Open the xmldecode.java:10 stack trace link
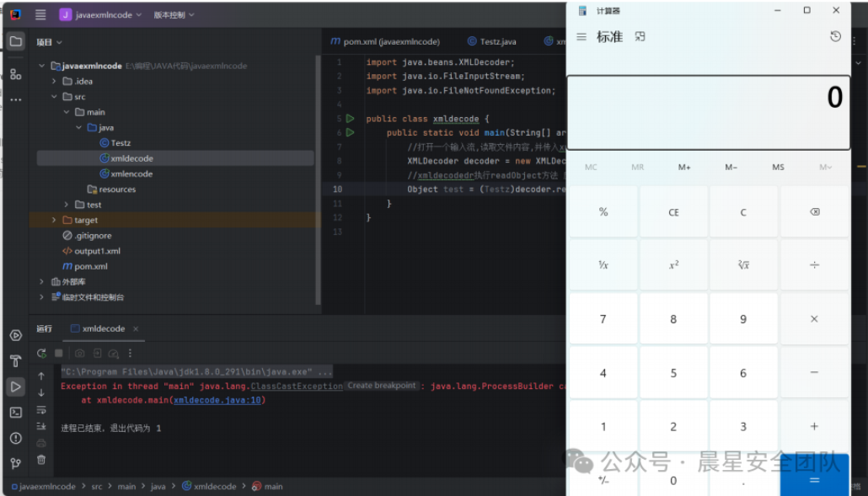The image size is (868, 496). click(218, 401)
